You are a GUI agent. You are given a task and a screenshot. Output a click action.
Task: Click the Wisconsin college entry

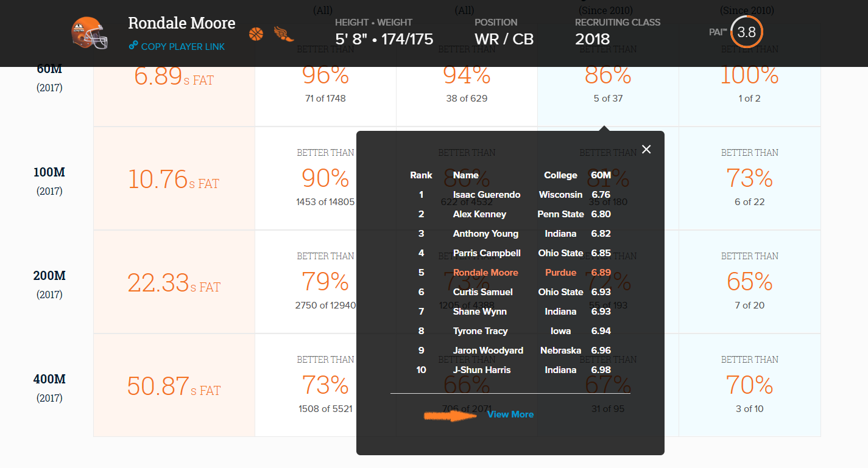(560, 195)
